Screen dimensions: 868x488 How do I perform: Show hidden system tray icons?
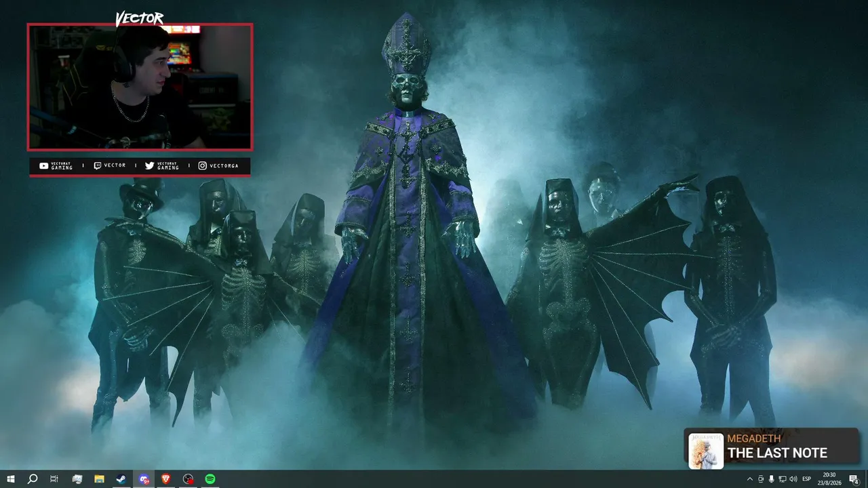coord(749,479)
